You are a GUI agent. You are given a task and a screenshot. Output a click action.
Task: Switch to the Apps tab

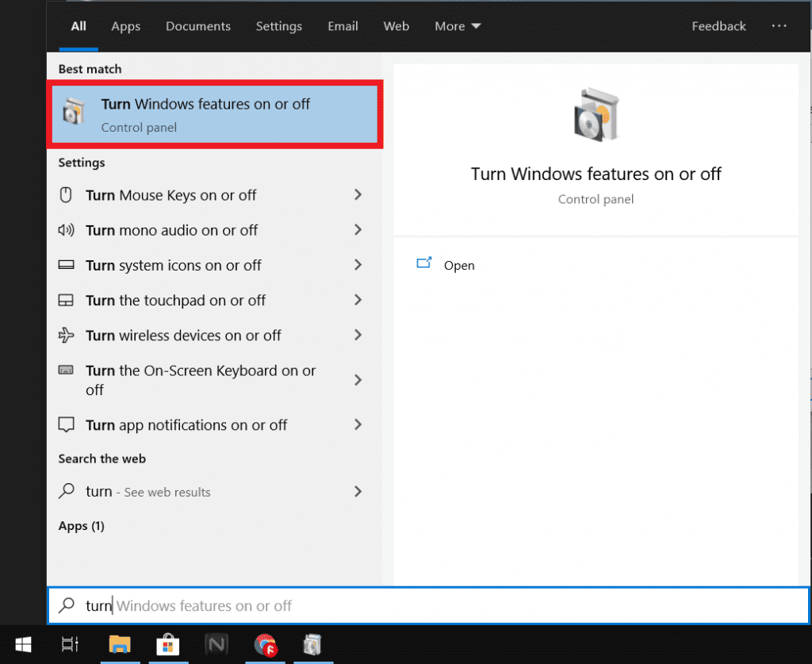point(126,26)
